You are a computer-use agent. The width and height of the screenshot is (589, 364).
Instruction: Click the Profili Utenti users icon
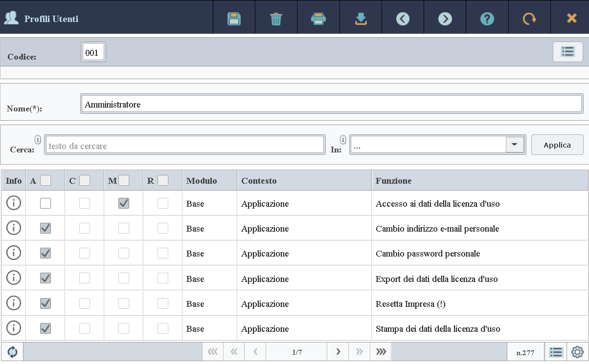11,18
